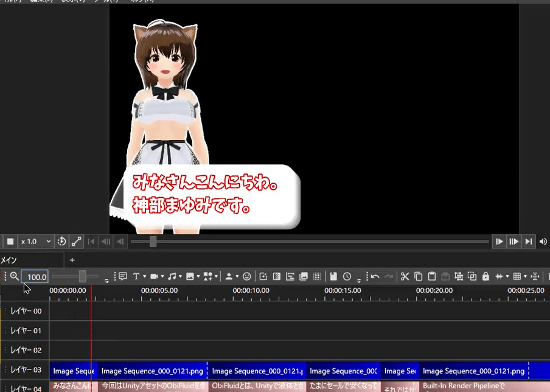Expand the overflow chevron after clock icon

tap(358, 280)
